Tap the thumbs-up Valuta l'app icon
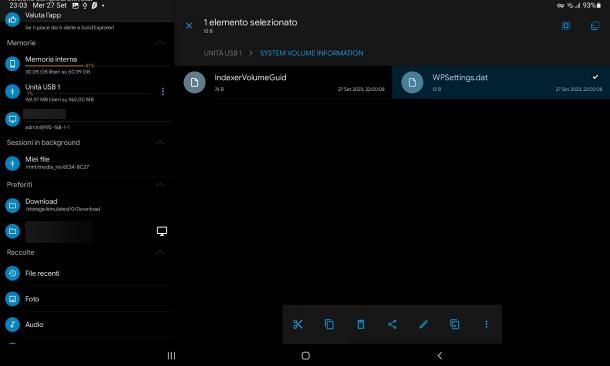Viewport: 610px width, 366px height. tap(12, 19)
